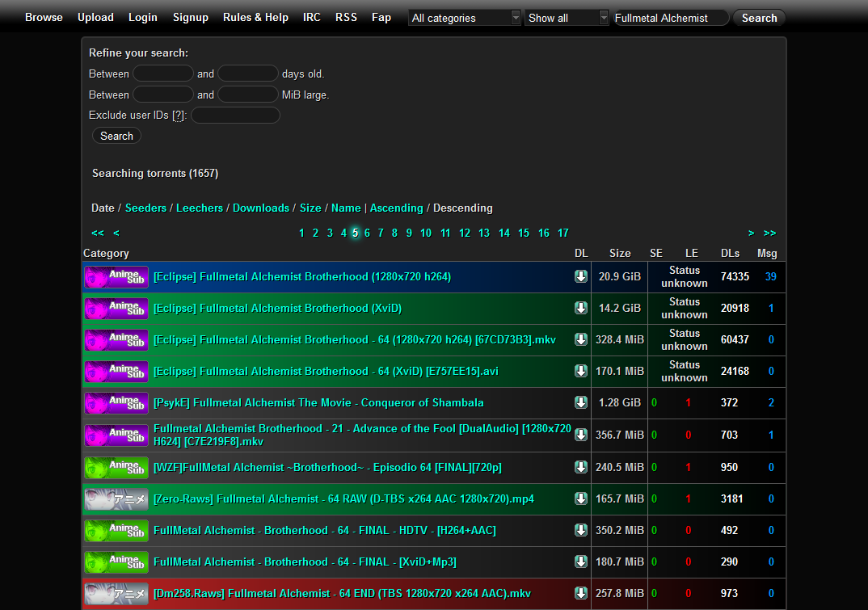Click category icon of Eclipse 64 h264 mkv row
Viewport: 868px width, 610px height.
(x=116, y=340)
